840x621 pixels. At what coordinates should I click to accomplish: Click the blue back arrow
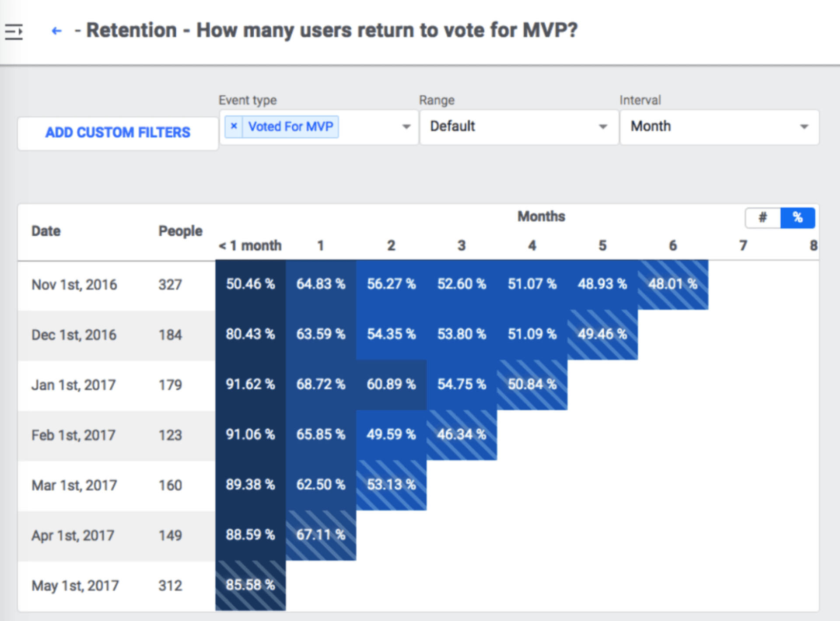tap(56, 31)
